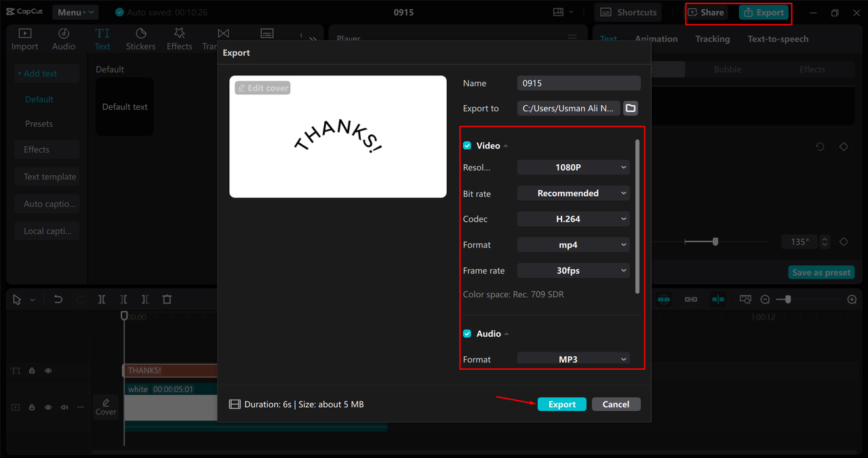Open the CapCut Menu dropdown
Image resolution: width=868 pixels, height=458 pixels.
pos(75,12)
